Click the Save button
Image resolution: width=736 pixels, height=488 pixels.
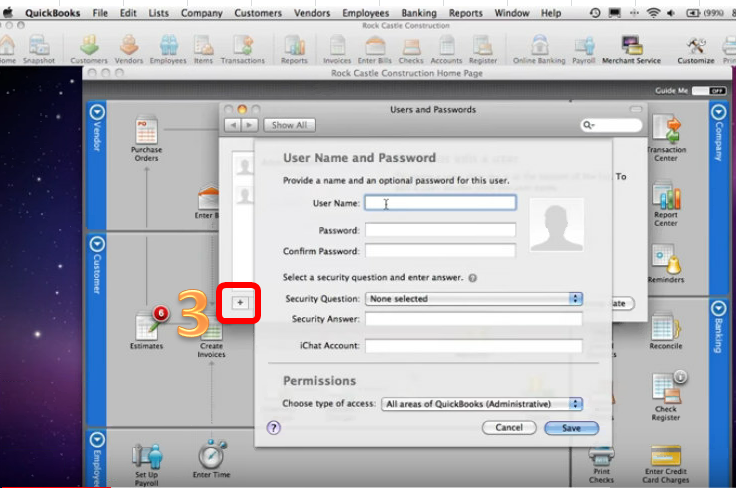coord(571,428)
